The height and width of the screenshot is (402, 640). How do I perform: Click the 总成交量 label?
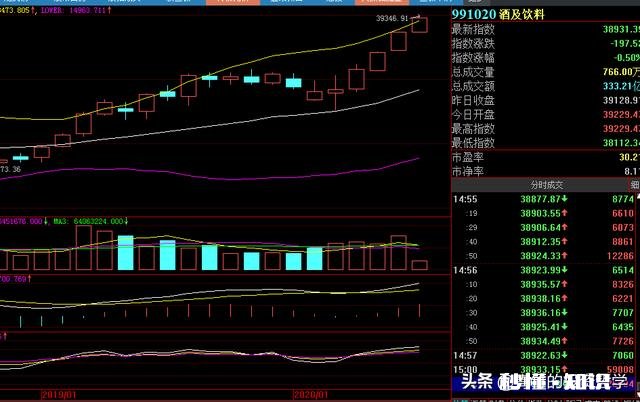473,72
